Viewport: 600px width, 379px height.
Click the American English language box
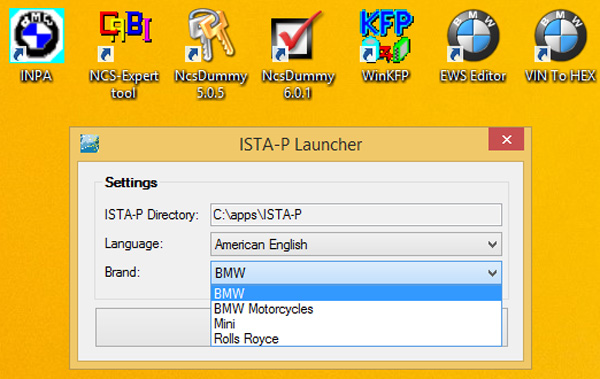(x=356, y=244)
